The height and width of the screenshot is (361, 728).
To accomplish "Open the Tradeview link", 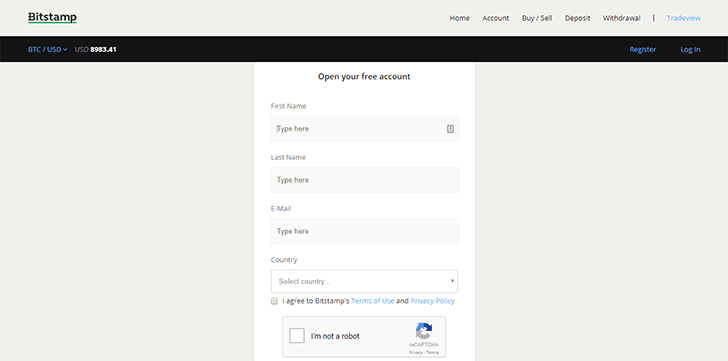I will (683, 18).
